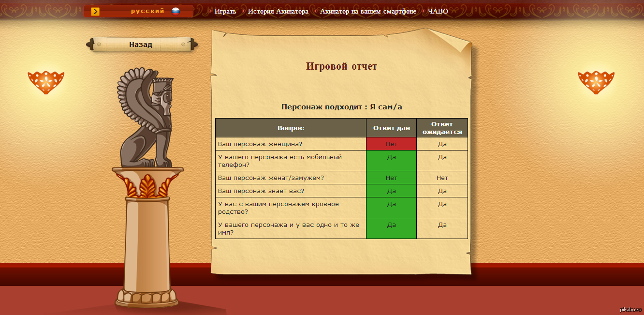The image size is (644, 315).
Task: Click the text Персонаж подходит : Я сам/а
Action: point(341,107)
